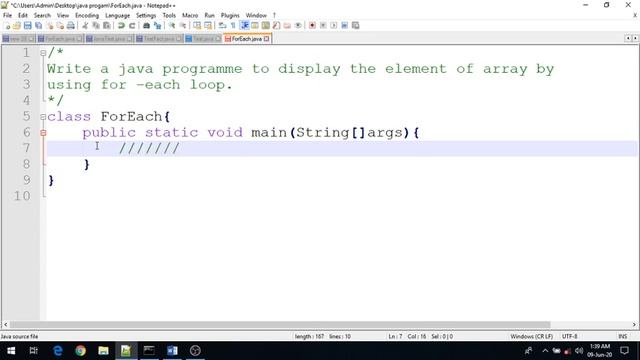Save the file using the Save icon

27,26
